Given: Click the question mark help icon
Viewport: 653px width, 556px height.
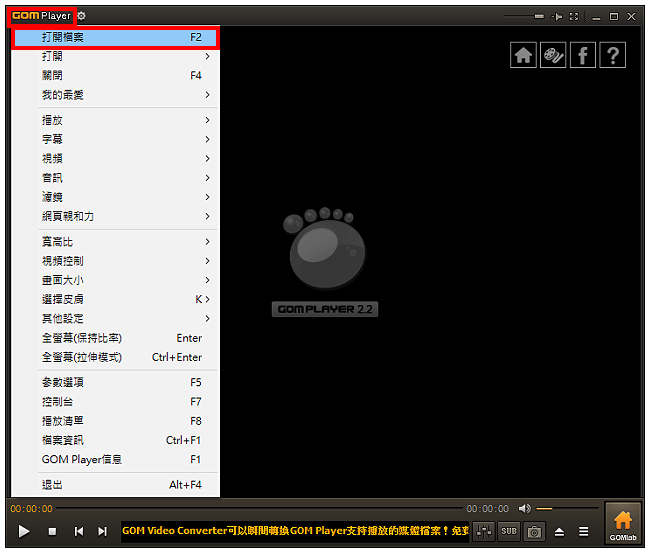Looking at the screenshot, I should [x=613, y=55].
